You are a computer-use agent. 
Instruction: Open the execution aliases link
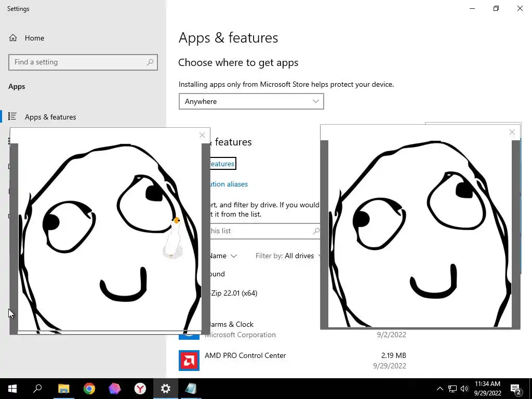click(229, 184)
